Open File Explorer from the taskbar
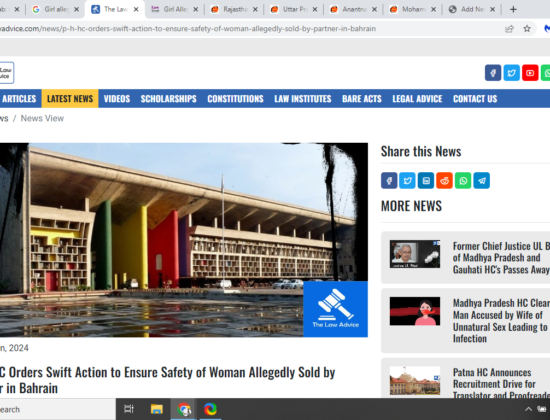Image resolution: width=550 pixels, height=420 pixels. [157, 409]
